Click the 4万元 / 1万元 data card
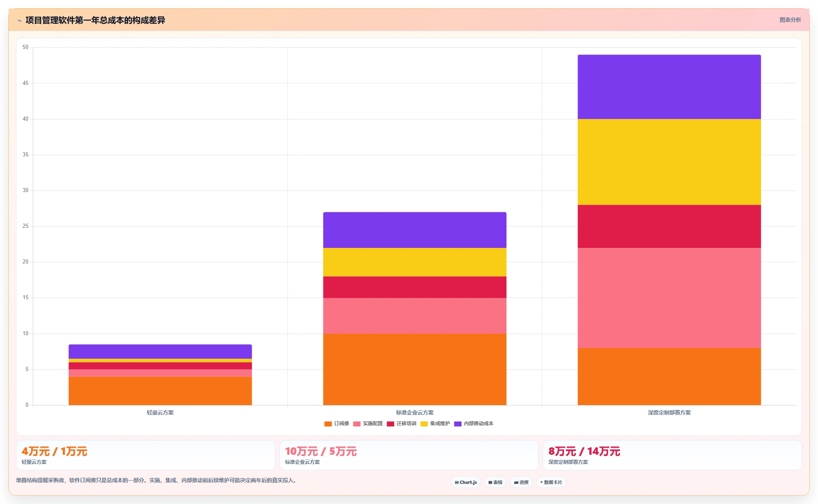Viewport: 818px width, 504px height. (x=145, y=455)
